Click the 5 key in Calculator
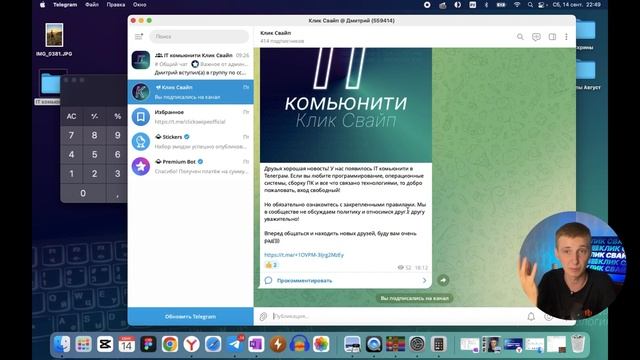 click(94, 154)
